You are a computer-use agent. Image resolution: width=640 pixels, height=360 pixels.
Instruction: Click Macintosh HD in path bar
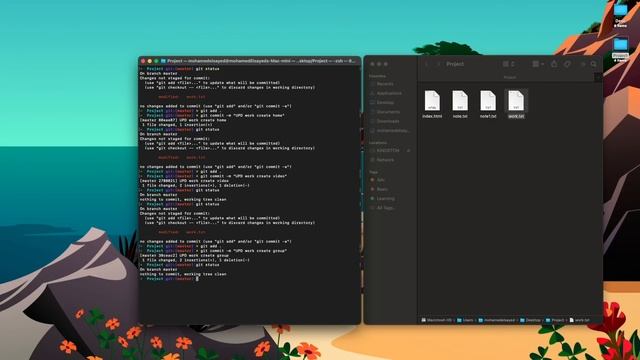(x=437, y=320)
